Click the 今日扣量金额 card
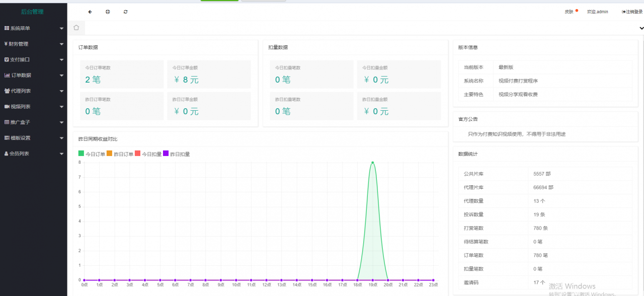Image resolution: width=644 pixels, height=296 pixels. click(399, 75)
